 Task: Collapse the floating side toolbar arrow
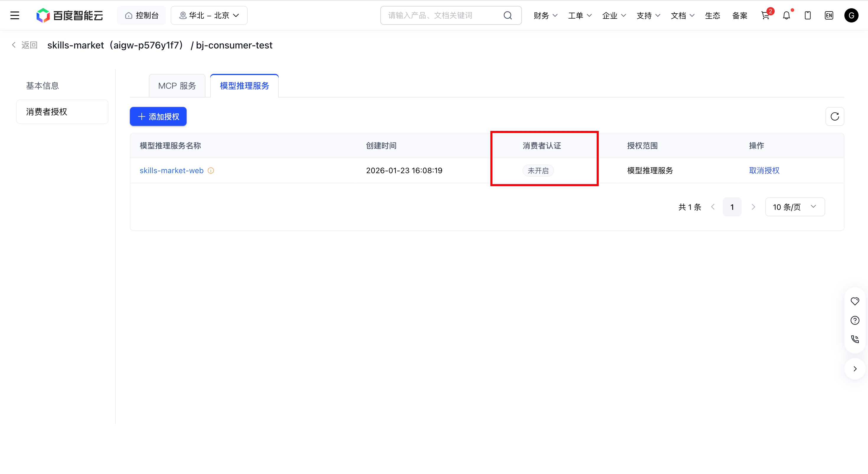[x=855, y=369]
